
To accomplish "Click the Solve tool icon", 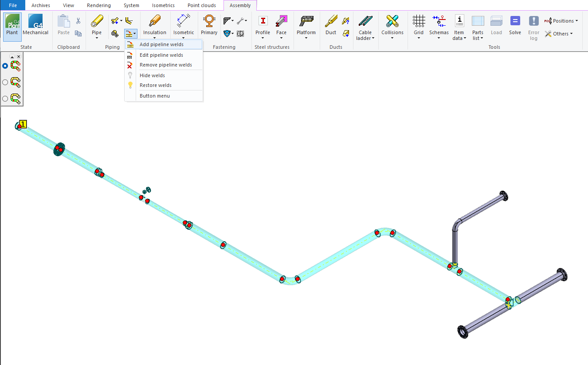I will click(515, 21).
